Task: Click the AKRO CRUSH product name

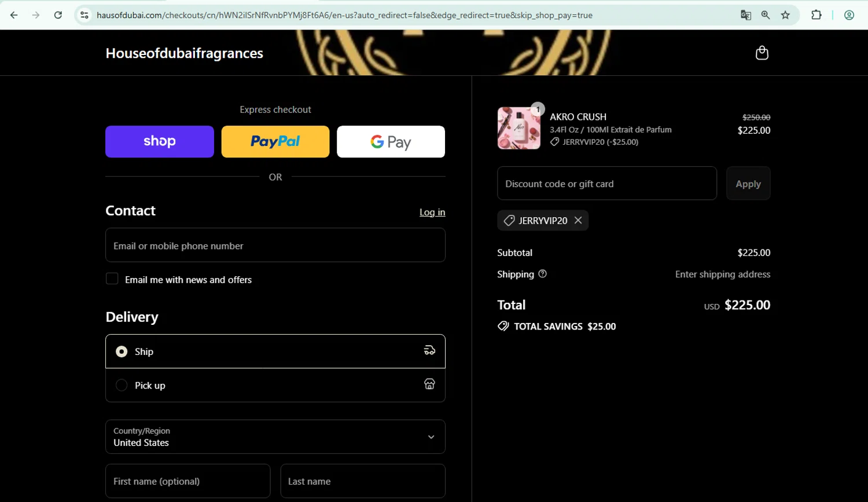Action: pos(578,116)
